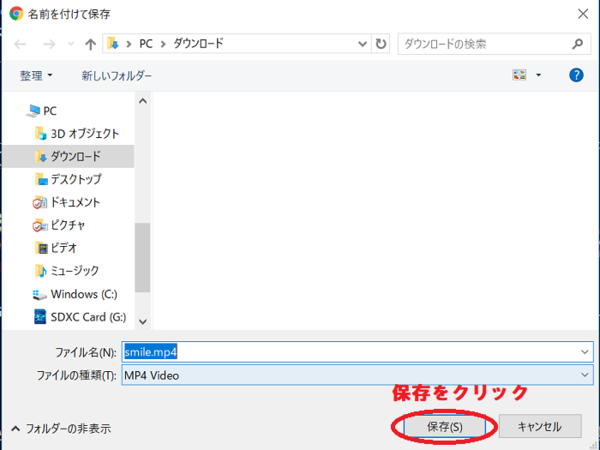Go up one folder level
The height and width of the screenshot is (450, 600).
90,44
